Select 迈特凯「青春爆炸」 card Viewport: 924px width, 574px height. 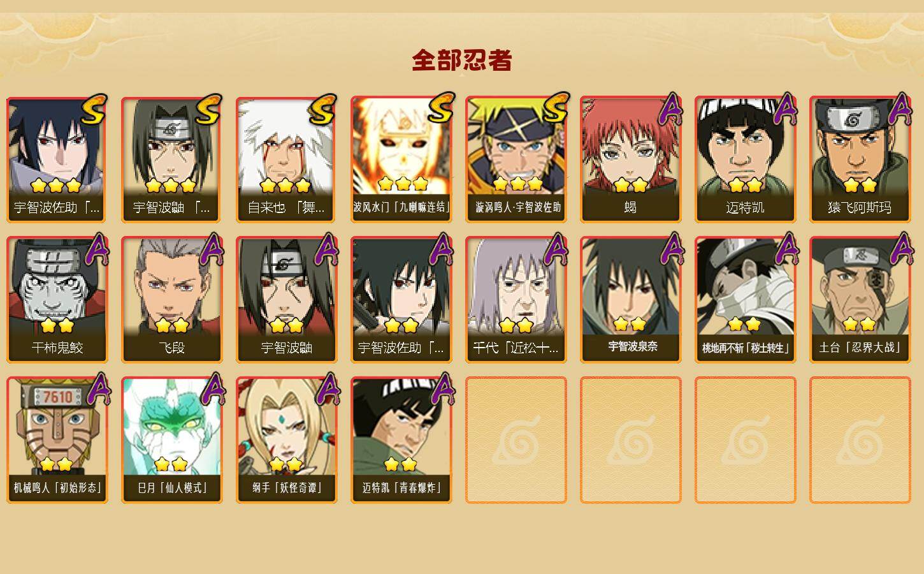tap(401, 440)
